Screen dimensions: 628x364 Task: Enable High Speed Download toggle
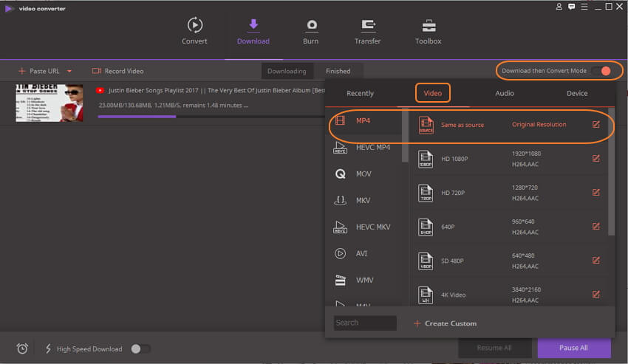[x=140, y=348]
